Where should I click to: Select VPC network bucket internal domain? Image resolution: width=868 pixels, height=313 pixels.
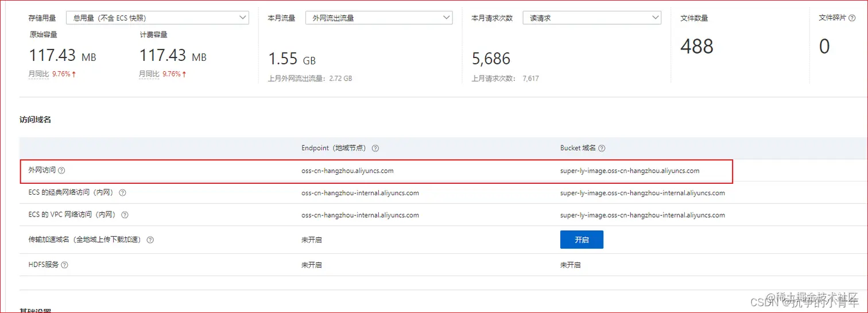point(642,215)
